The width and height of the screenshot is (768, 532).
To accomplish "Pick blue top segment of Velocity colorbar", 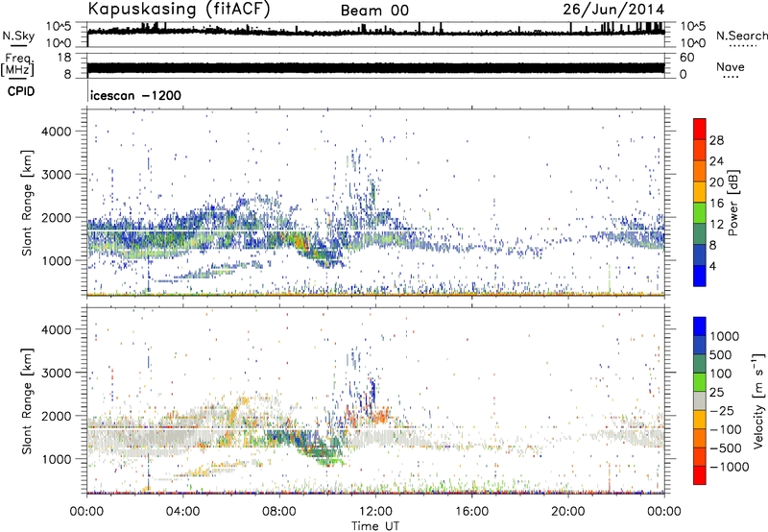I will tap(700, 326).
